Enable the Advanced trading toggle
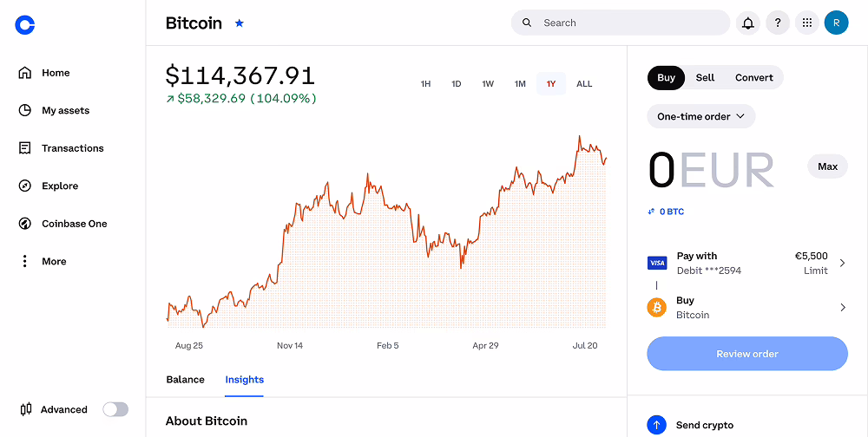 (x=115, y=409)
